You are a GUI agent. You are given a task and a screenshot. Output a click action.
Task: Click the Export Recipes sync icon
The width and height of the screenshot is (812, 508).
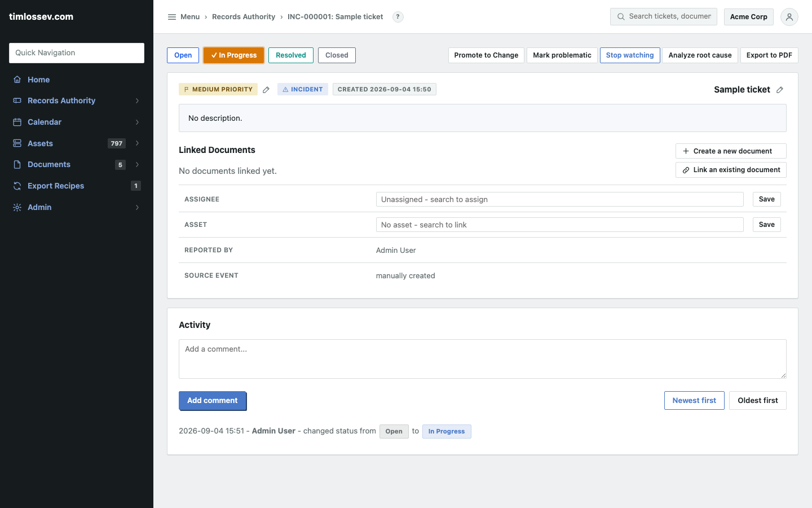tap(17, 186)
